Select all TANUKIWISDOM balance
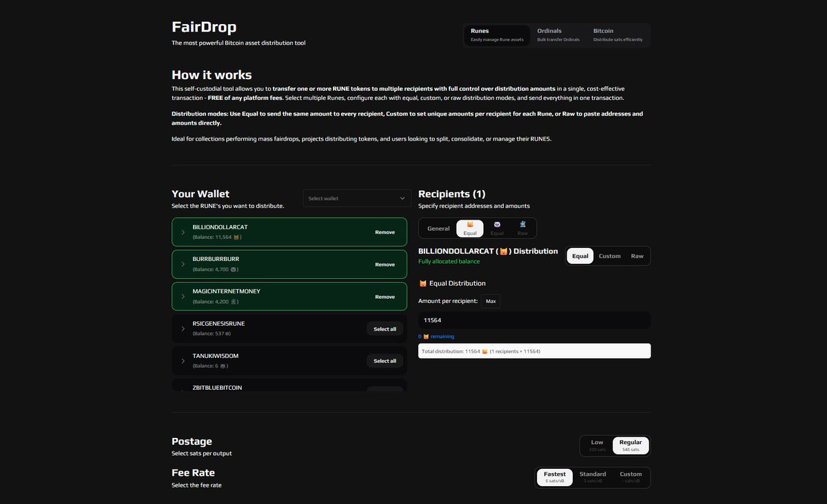This screenshot has height=504, width=827. click(x=385, y=361)
